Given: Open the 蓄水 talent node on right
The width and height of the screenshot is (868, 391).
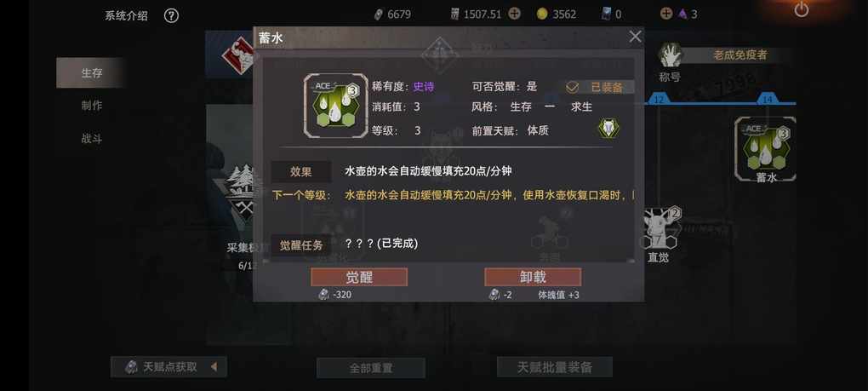Looking at the screenshot, I should [766, 150].
